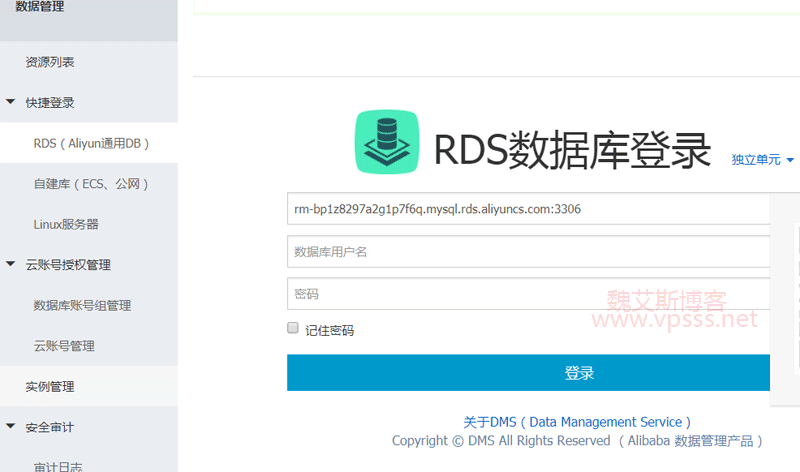Select 自建库 (ECS、公网) menu item
Viewport: 800px width, 472px height.
(91, 184)
